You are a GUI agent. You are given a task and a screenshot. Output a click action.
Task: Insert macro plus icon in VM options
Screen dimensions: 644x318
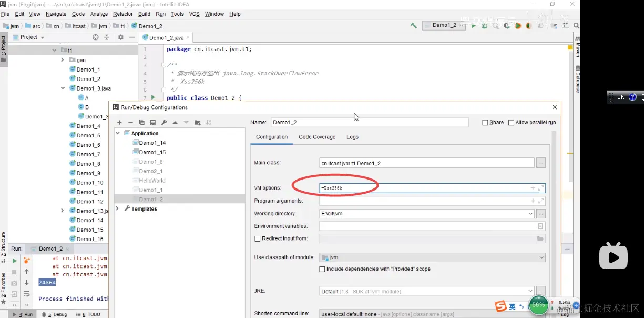tap(533, 188)
